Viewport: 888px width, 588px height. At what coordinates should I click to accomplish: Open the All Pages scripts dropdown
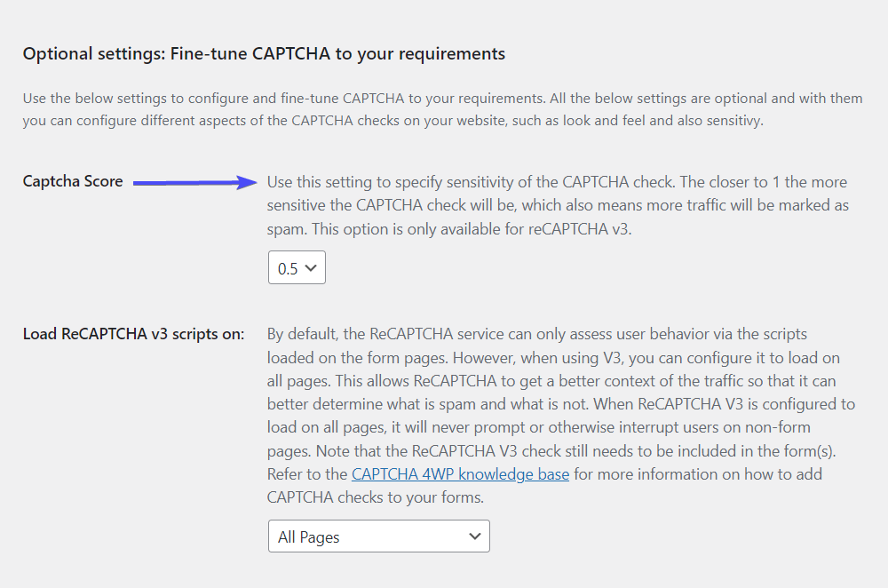click(379, 536)
